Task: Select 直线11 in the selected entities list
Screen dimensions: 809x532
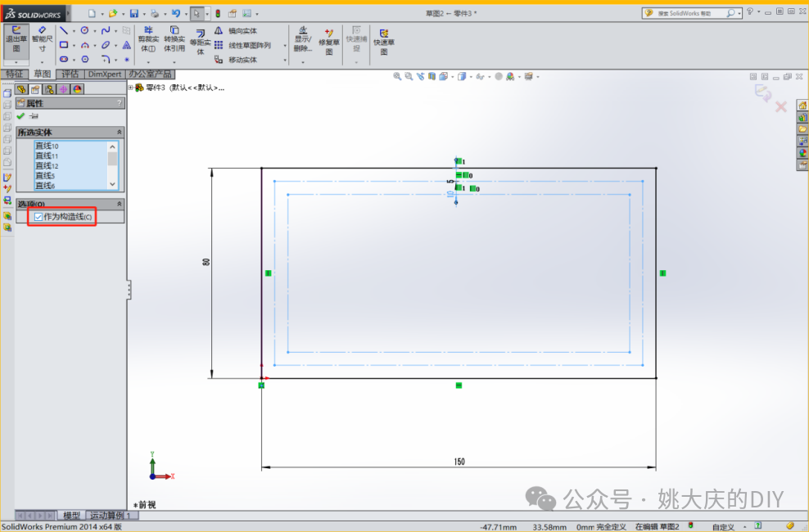Action: pyautogui.click(x=47, y=156)
